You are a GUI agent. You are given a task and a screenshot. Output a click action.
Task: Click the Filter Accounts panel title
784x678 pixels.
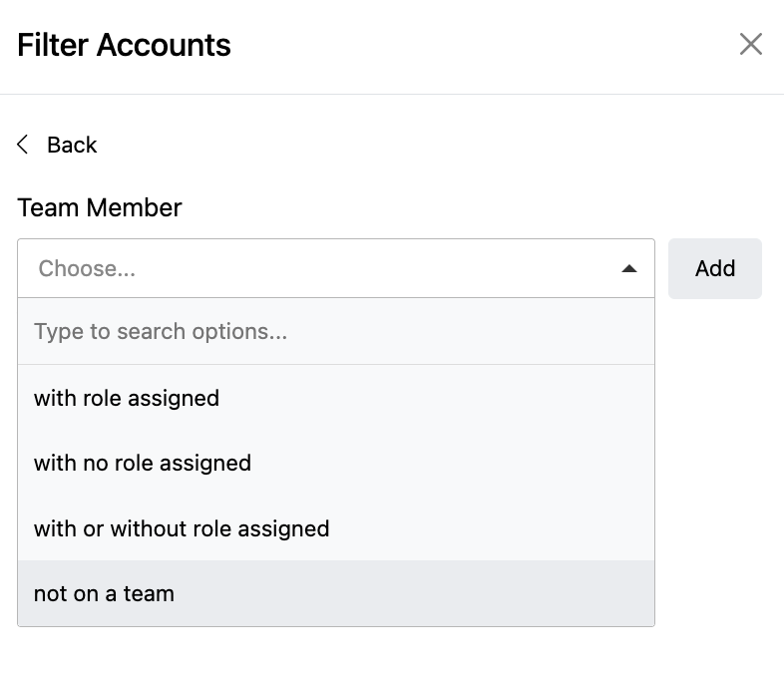pyautogui.click(x=124, y=45)
